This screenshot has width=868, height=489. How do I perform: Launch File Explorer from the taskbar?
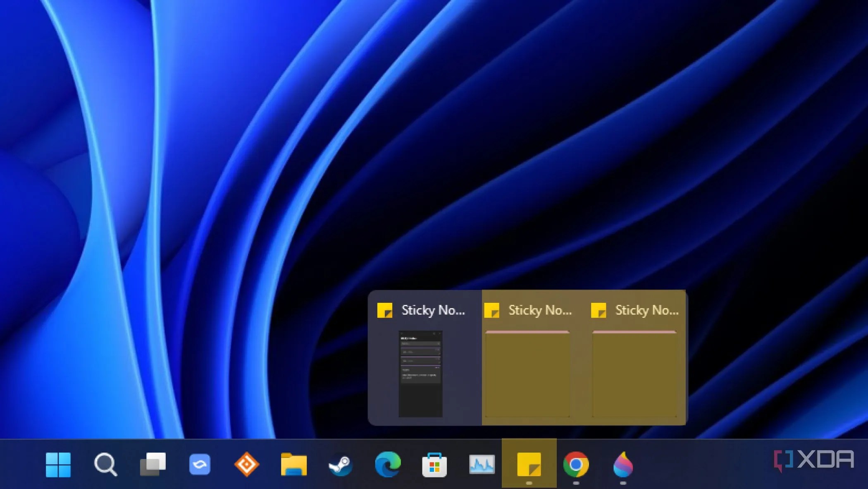(x=294, y=465)
